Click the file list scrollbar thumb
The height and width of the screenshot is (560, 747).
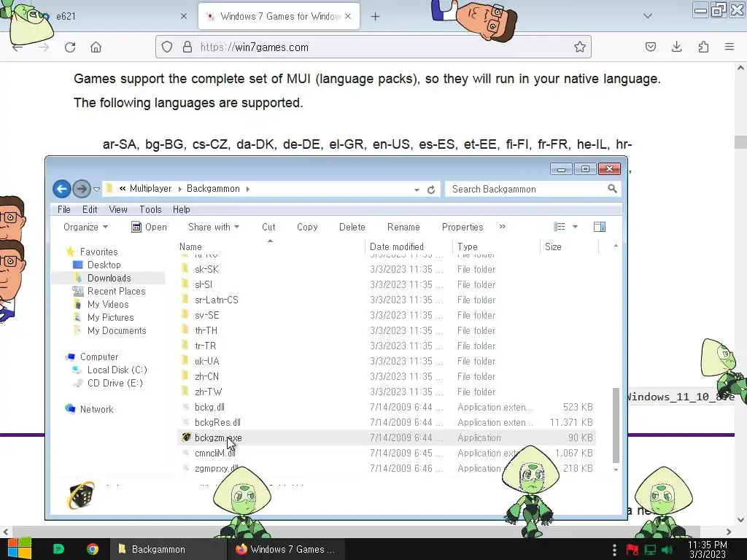pos(616,425)
